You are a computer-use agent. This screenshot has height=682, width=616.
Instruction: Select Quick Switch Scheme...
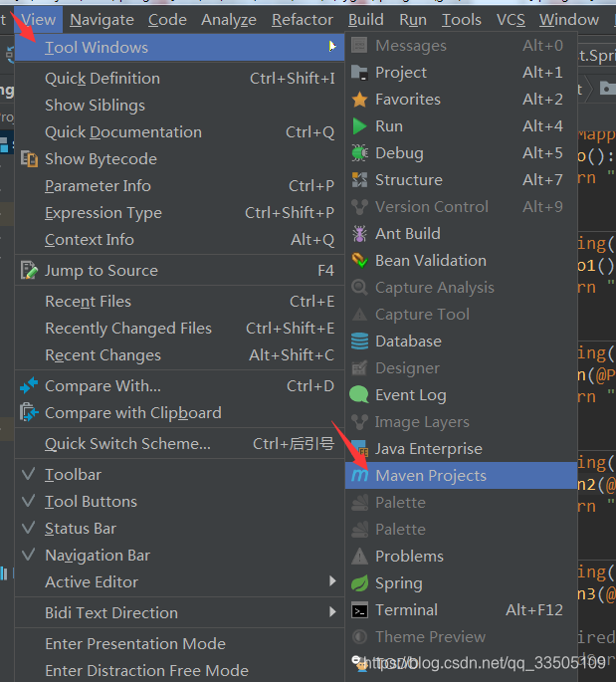click(179, 444)
